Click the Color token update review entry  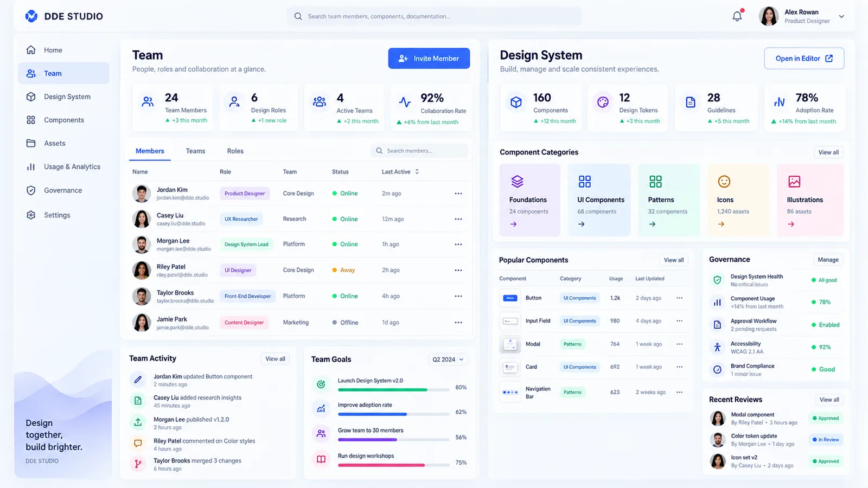(x=776, y=440)
